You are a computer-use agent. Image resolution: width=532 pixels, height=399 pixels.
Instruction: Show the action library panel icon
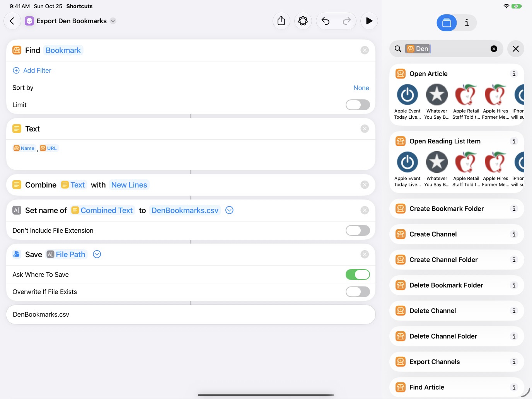click(447, 23)
